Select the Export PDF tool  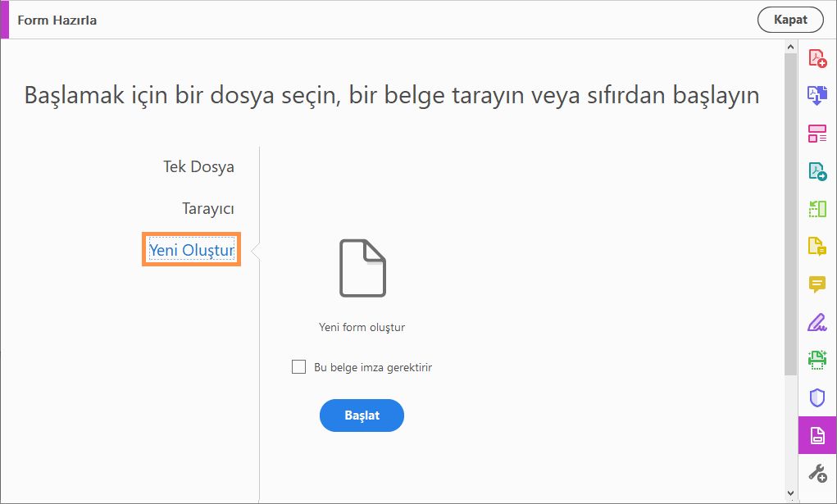click(x=817, y=171)
